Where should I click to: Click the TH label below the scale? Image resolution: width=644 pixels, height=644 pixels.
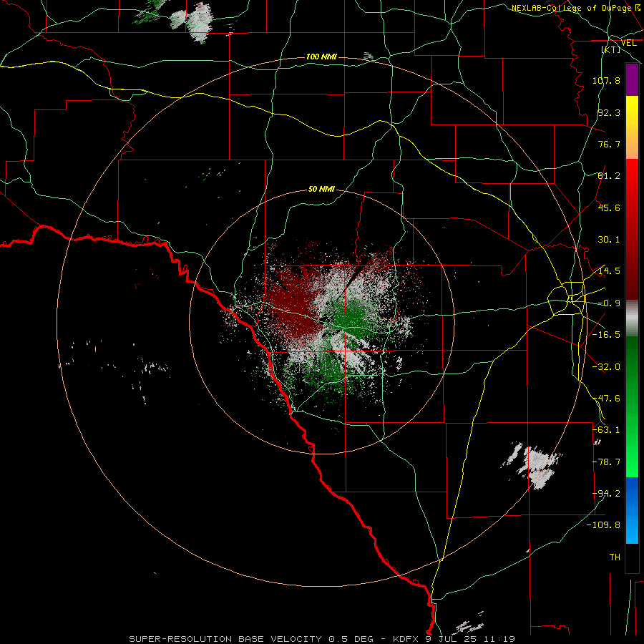pyautogui.click(x=615, y=557)
